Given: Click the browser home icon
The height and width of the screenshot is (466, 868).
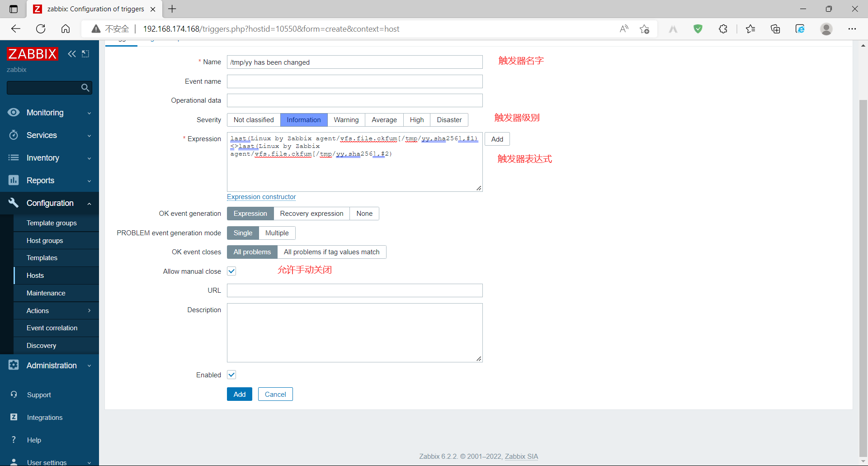Looking at the screenshot, I should 66,29.
